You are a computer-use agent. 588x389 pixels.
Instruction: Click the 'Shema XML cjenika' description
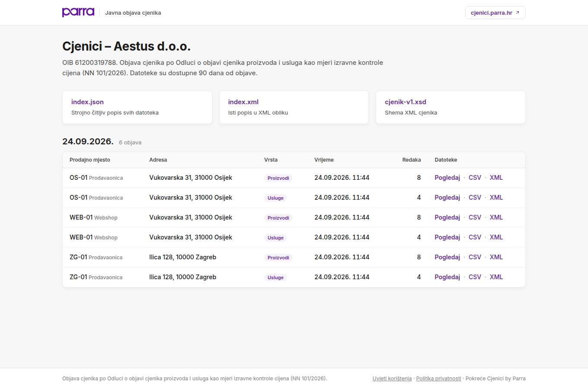[411, 113]
